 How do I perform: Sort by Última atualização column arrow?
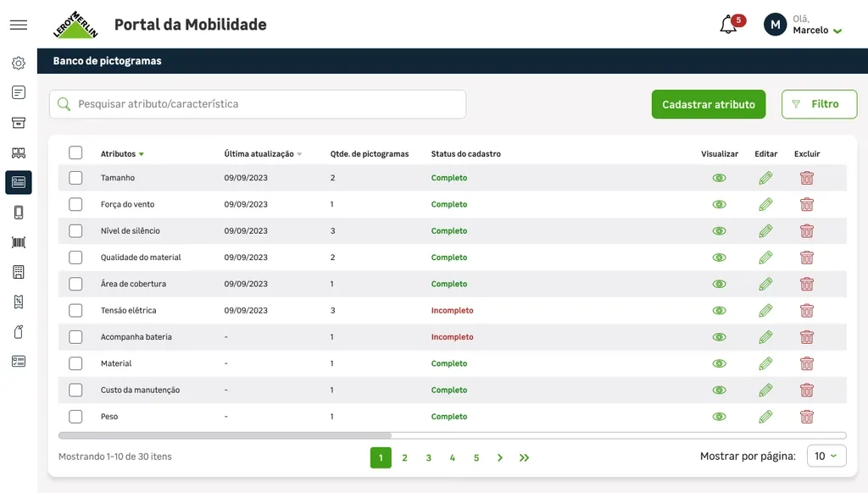tap(299, 154)
